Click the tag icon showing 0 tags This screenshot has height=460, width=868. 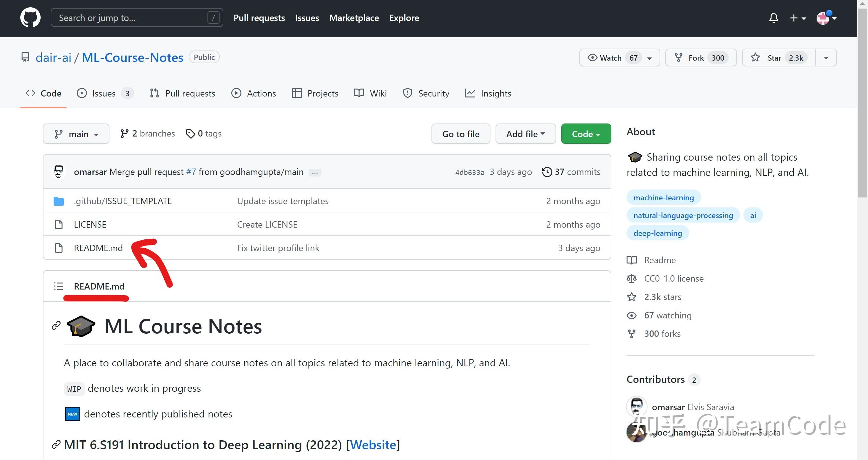click(x=190, y=134)
